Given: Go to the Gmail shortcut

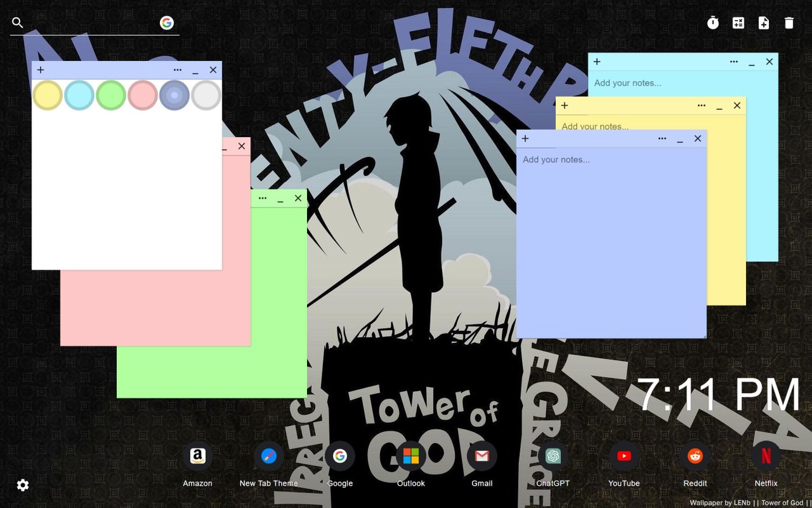Looking at the screenshot, I should [x=482, y=456].
